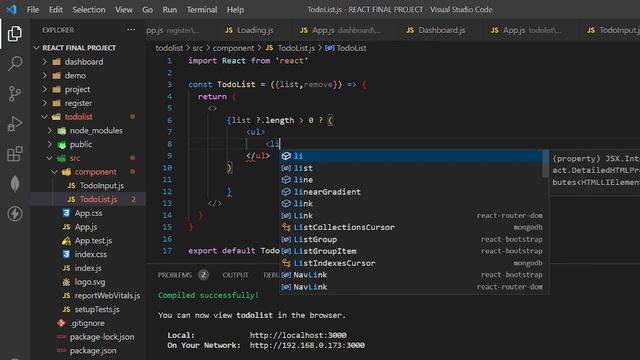
Task: Open the Selection menu
Action: (x=89, y=9)
